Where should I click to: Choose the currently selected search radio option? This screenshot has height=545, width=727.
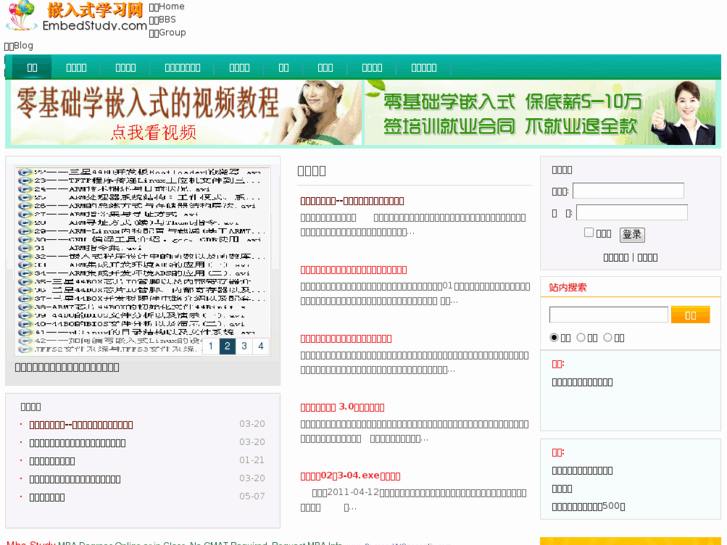[x=554, y=338]
